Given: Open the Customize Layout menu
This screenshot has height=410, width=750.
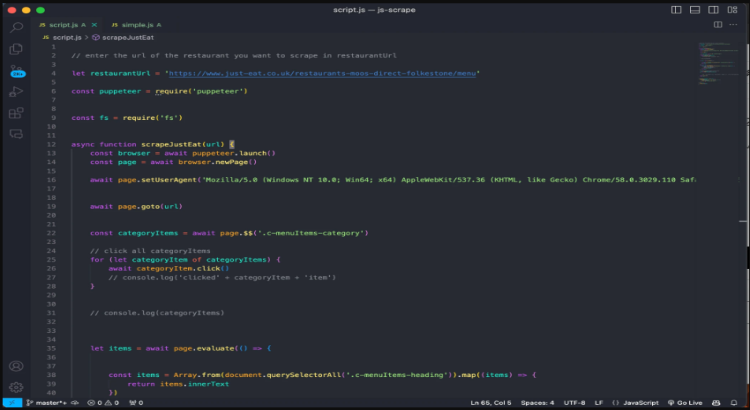Looking at the screenshot, I should click(x=732, y=10).
